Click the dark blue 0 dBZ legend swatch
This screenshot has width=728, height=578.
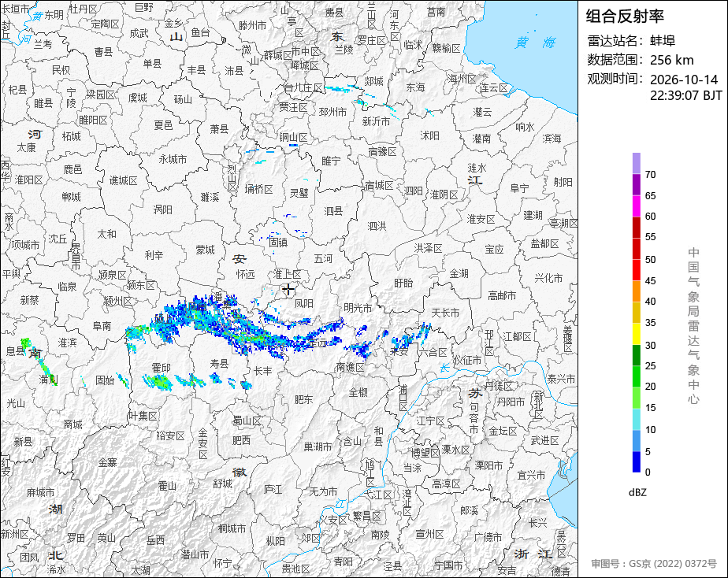pos(637,462)
